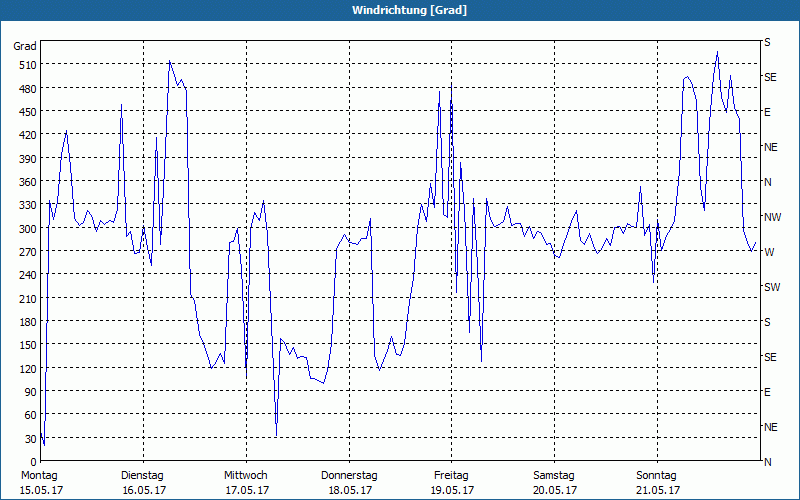
Task: Click the 'S' compass label level with 180
Action: (767, 322)
